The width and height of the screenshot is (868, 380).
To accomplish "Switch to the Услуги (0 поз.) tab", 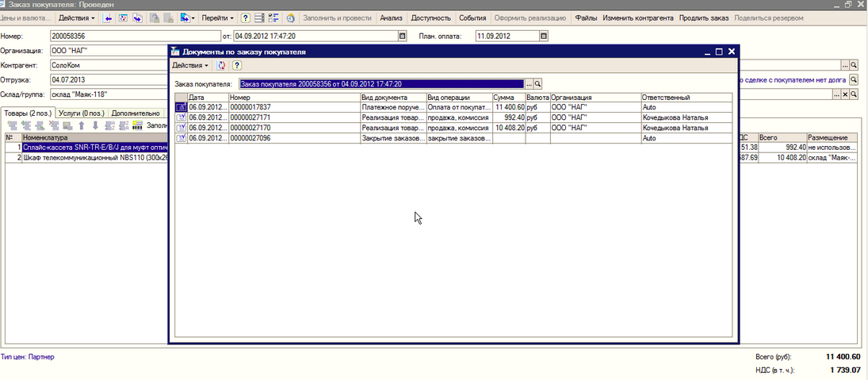I will [82, 113].
